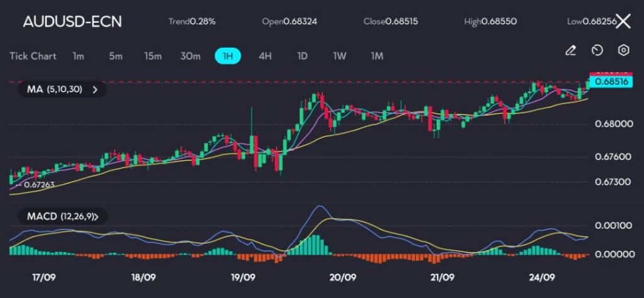Click the AUDUSD-ECN symbol title
Image resolution: width=644 pixels, height=298 pixels.
pos(72,21)
